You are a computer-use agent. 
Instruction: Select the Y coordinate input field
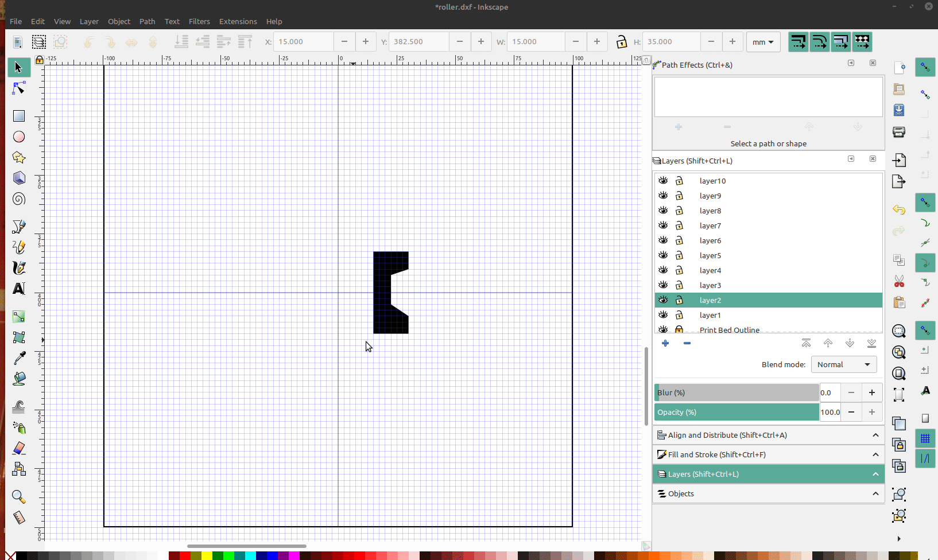[419, 41]
